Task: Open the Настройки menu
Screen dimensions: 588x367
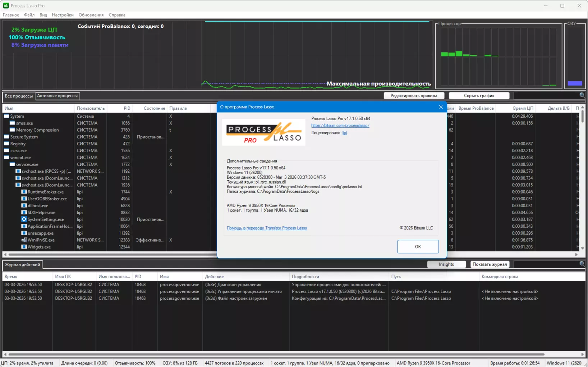Action: [x=63, y=15]
